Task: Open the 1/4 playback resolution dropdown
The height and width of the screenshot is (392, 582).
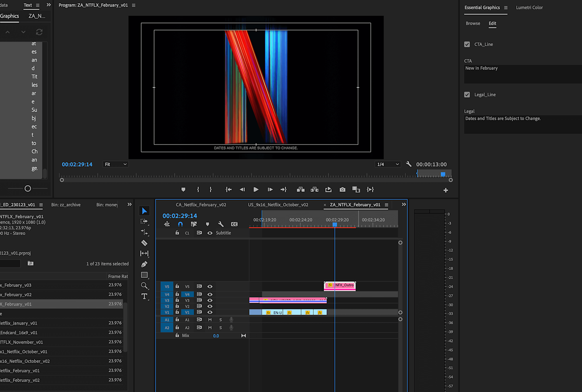Action: (x=388, y=164)
